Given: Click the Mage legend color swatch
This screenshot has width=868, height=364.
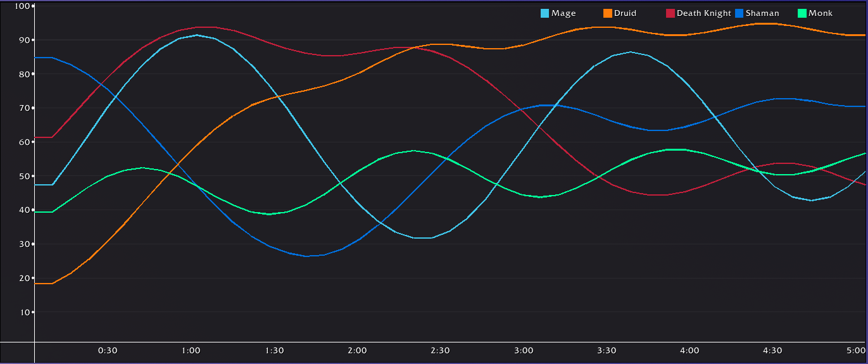Looking at the screenshot, I should point(544,13).
